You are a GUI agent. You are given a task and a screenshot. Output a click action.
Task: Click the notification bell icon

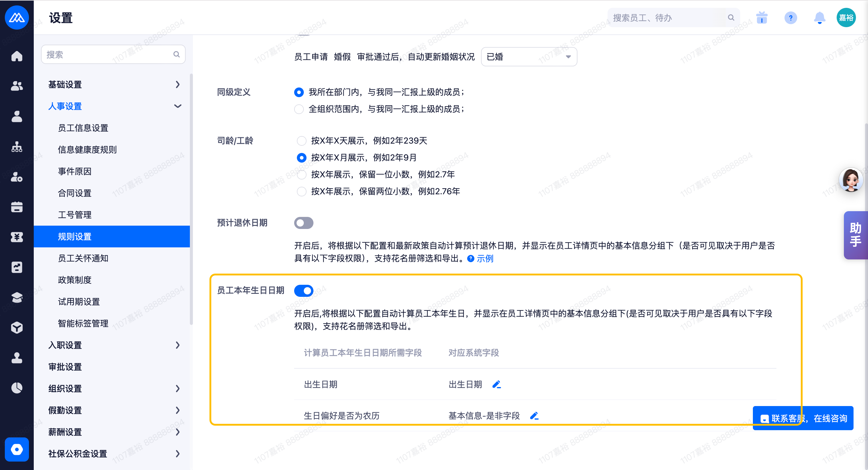(819, 17)
